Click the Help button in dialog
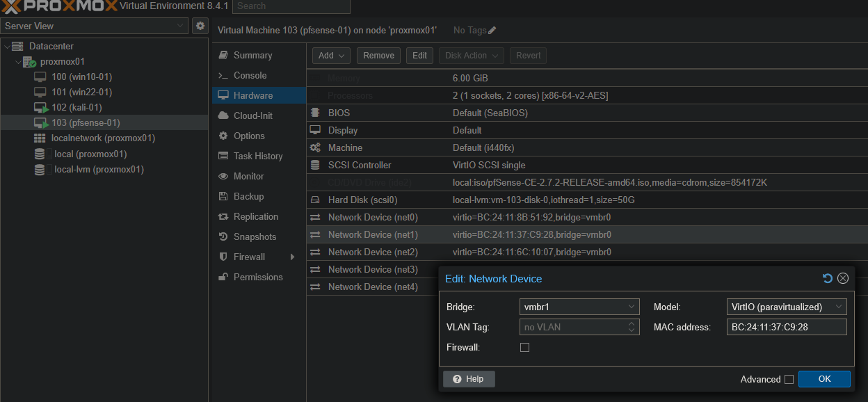Image resolution: width=868 pixels, height=402 pixels. pos(469,379)
